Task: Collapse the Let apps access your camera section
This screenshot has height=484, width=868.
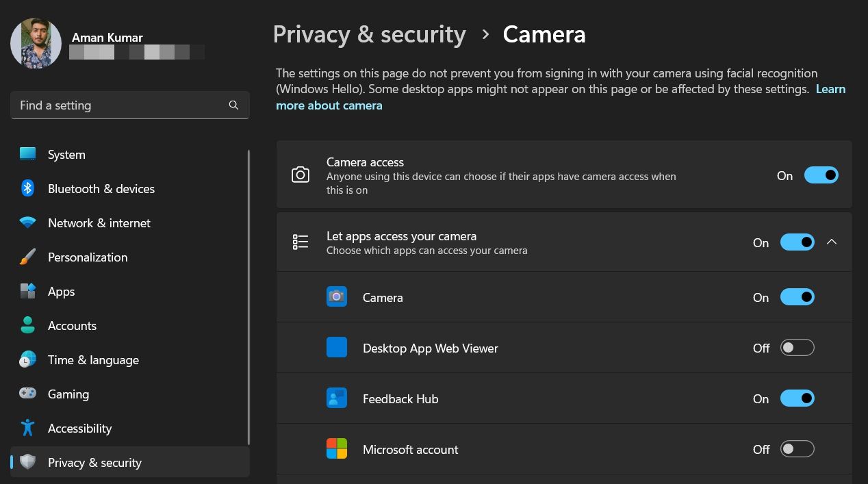Action: coord(832,242)
